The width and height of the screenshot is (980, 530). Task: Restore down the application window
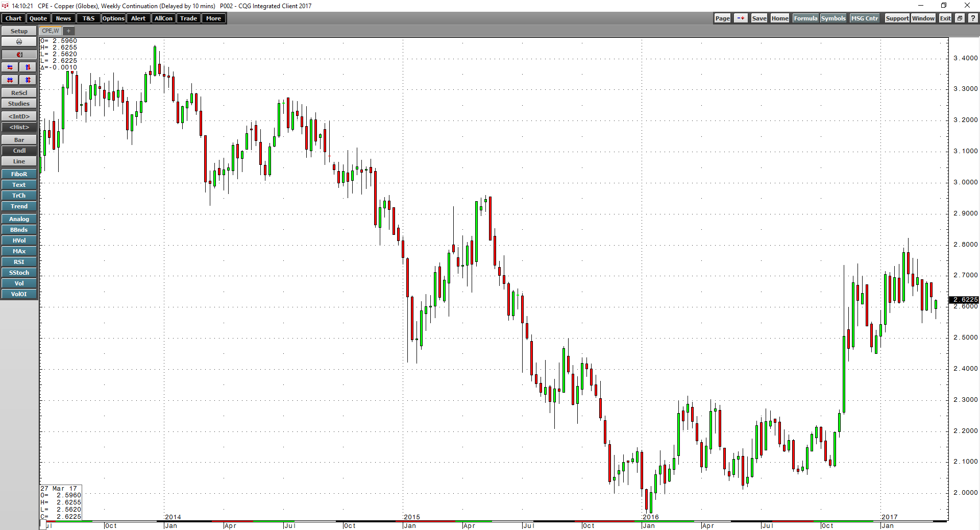point(944,6)
